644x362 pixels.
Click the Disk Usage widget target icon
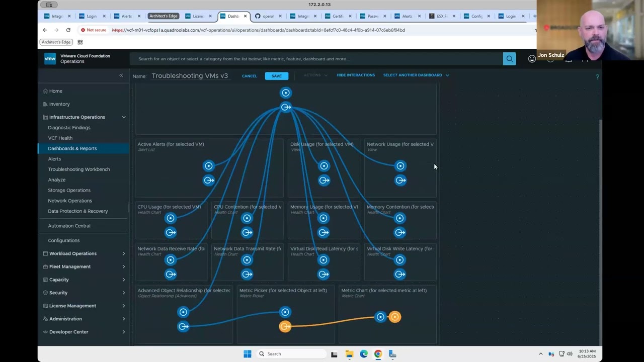(x=324, y=166)
